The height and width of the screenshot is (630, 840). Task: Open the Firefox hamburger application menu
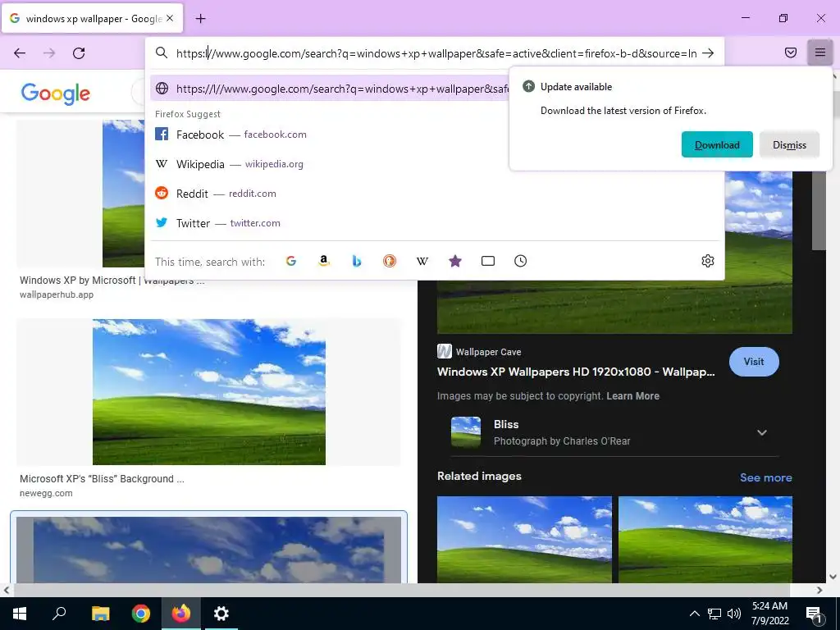[819, 52]
